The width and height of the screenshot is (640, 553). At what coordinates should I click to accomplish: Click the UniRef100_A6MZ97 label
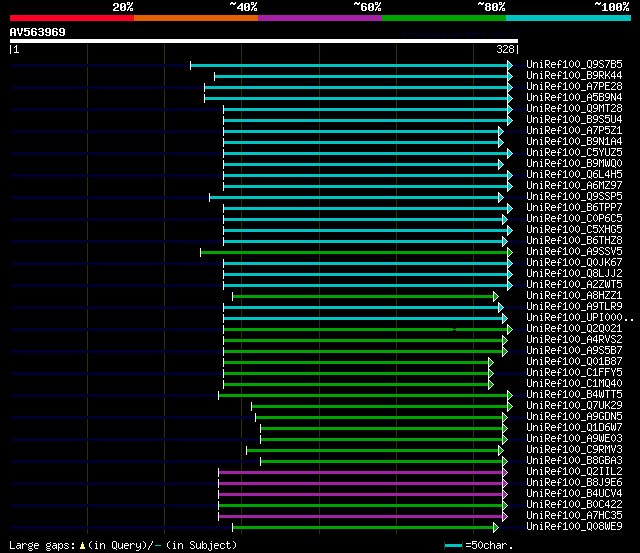click(574, 186)
